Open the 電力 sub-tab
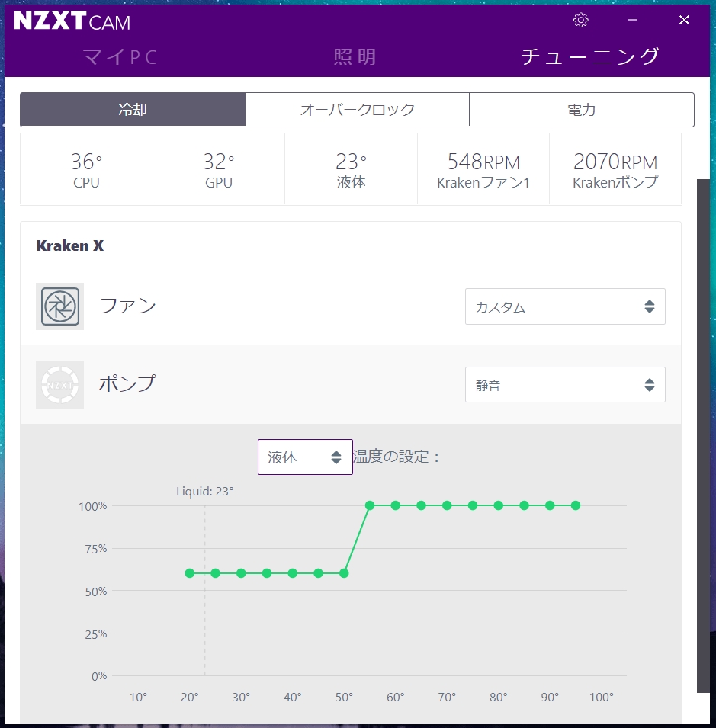Image resolution: width=716 pixels, height=728 pixels. (x=581, y=110)
